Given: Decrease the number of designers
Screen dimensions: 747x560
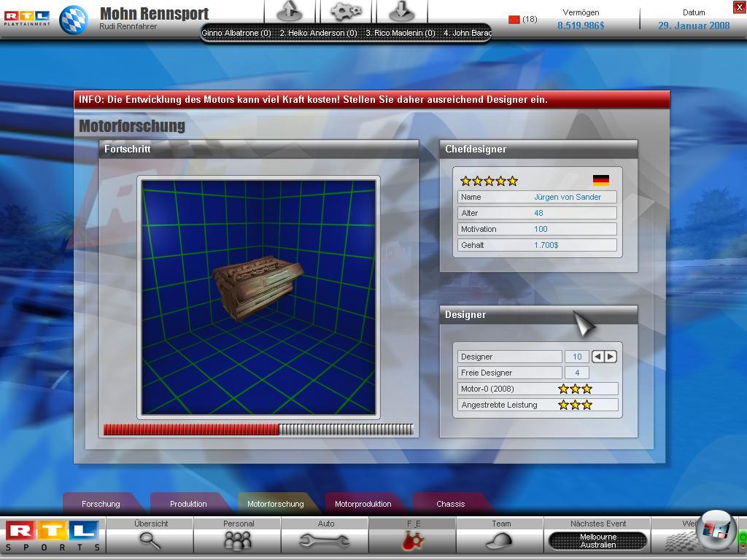Looking at the screenshot, I should [597, 357].
